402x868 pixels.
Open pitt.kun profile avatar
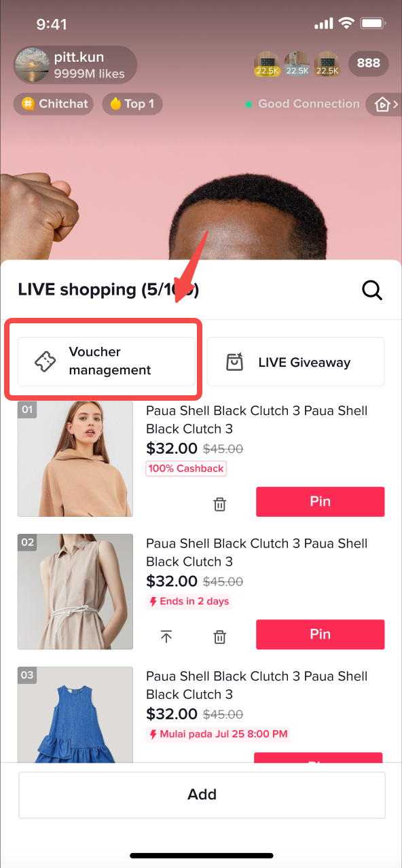[x=32, y=65]
